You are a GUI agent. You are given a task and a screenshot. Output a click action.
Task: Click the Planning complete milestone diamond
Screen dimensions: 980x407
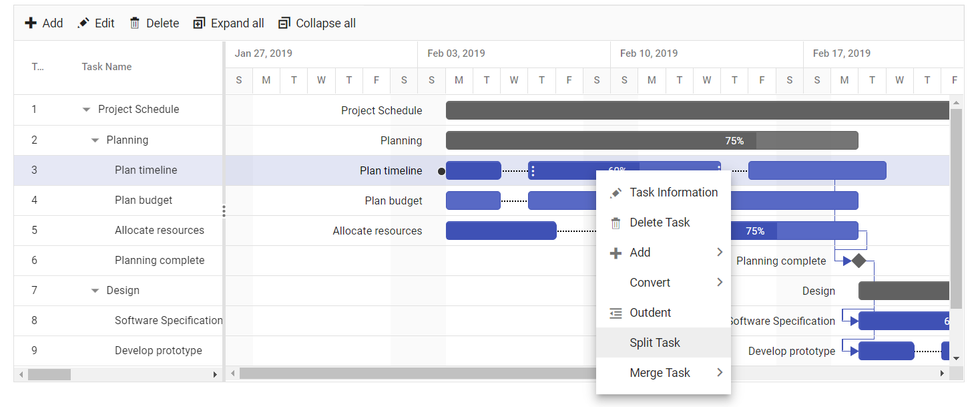pyautogui.click(x=859, y=261)
